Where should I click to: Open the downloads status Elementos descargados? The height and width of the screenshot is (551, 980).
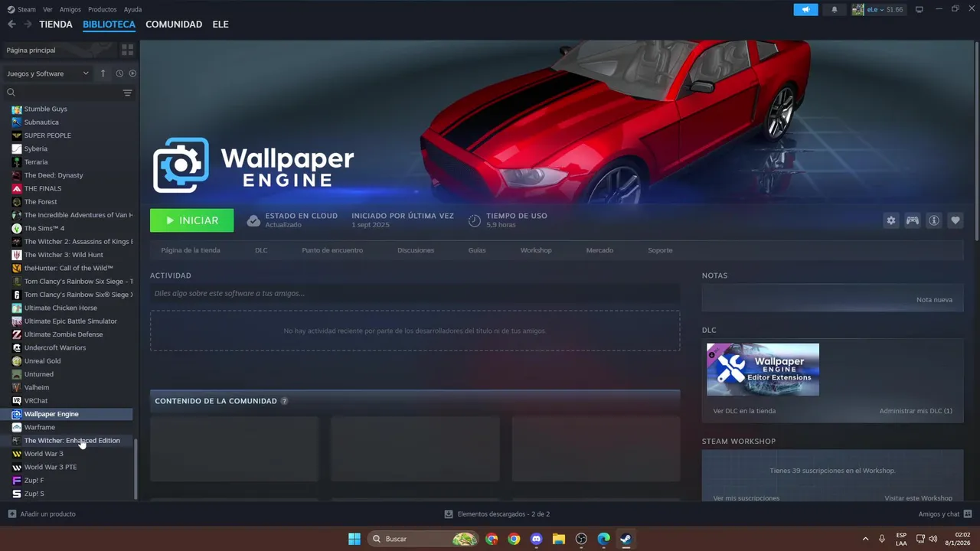pyautogui.click(x=497, y=514)
